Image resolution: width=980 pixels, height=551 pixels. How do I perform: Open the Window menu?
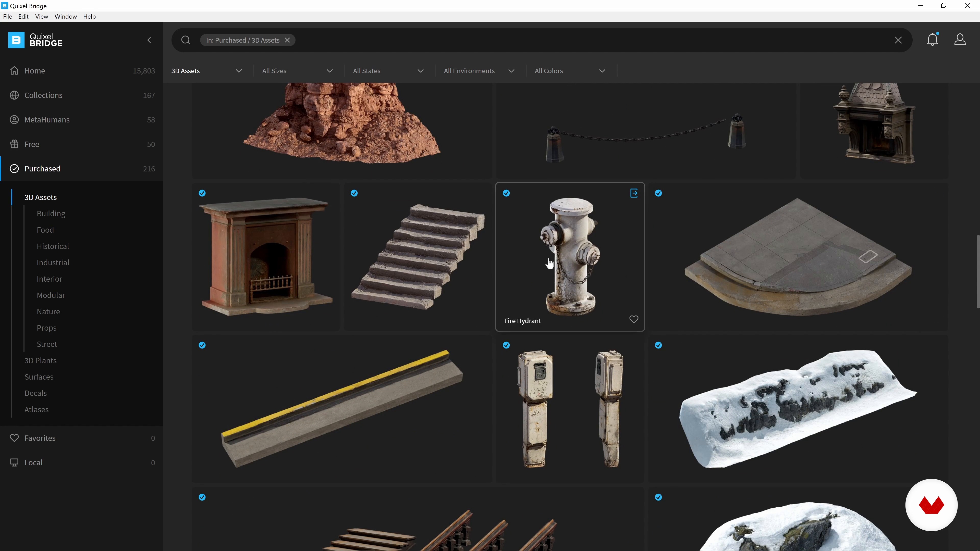65,16
